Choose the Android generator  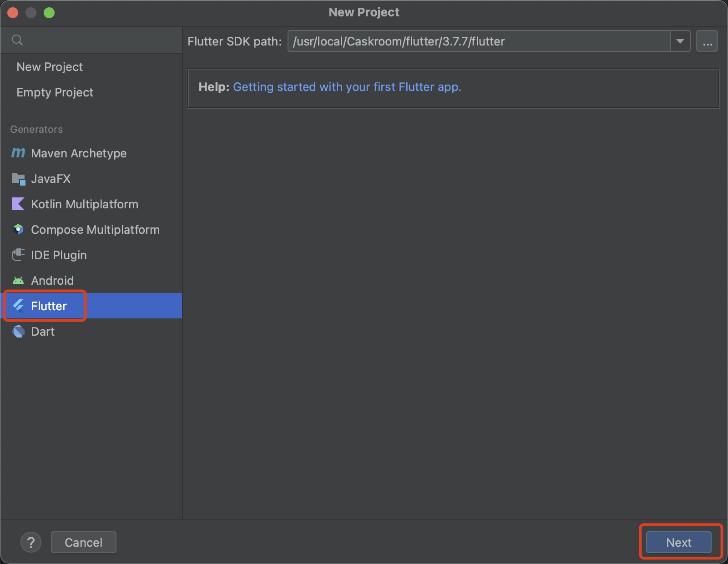click(91, 281)
